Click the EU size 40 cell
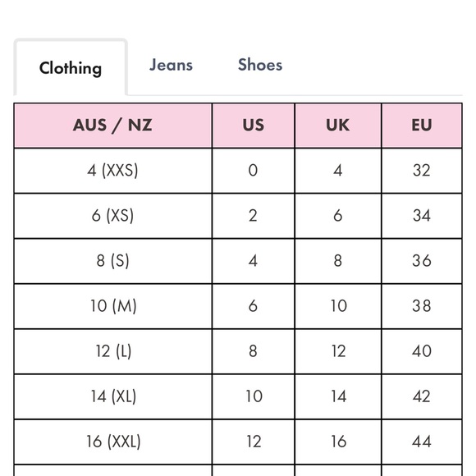476x476 pixels. [422, 351]
